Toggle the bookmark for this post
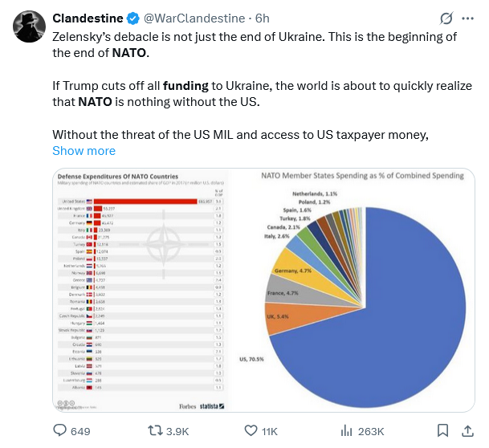489x448 pixels. (x=442, y=431)
